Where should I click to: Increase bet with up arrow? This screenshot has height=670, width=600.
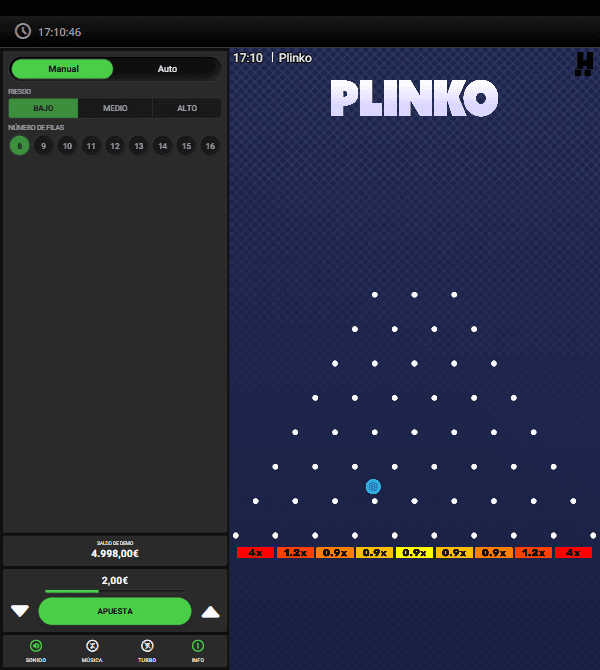coord(210,612)
